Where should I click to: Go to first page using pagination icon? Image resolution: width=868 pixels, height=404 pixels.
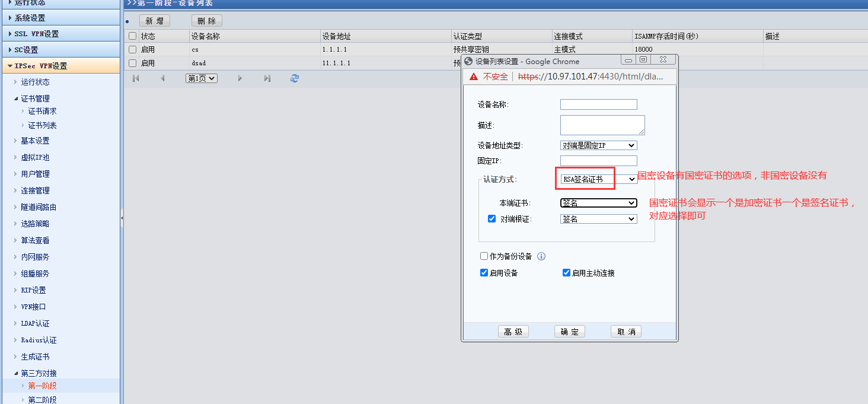pyautogui.click(x=136, y=78)
